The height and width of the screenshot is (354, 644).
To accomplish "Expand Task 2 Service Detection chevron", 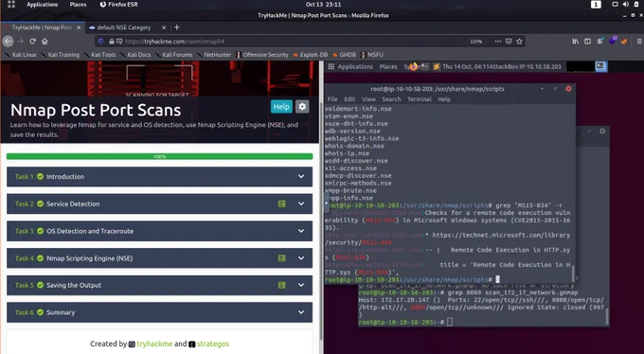I will (301, 204).
